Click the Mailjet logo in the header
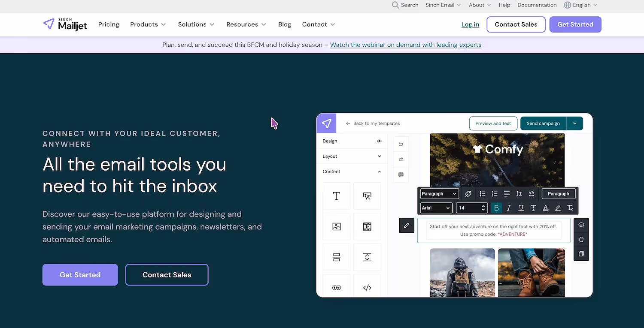 [65, 24]
